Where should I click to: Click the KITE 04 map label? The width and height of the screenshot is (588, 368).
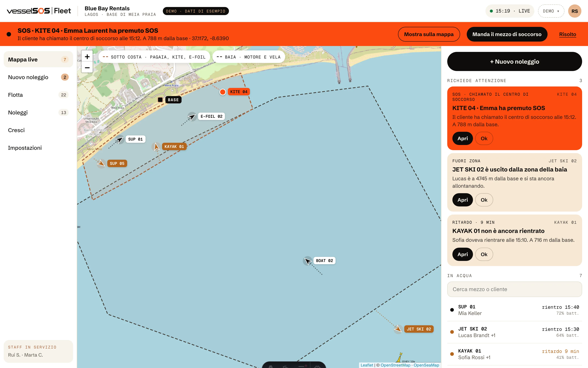coord(239,92)
